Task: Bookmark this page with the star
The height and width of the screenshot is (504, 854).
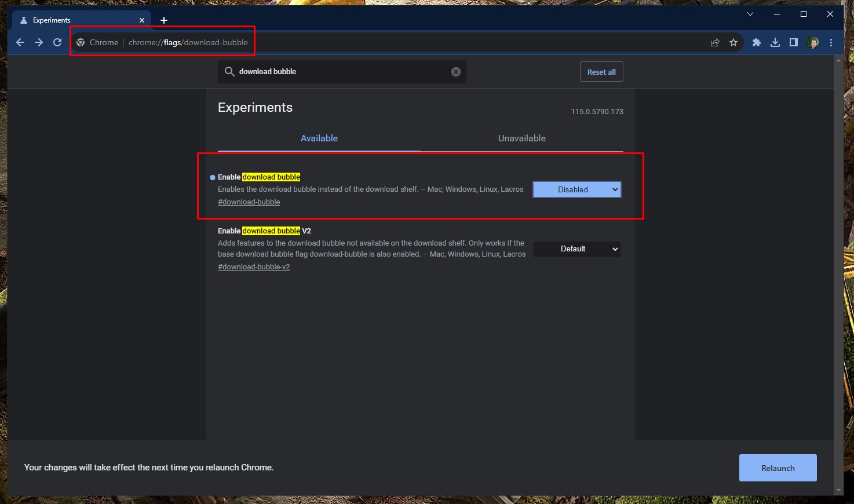Action: click(733, 42)
